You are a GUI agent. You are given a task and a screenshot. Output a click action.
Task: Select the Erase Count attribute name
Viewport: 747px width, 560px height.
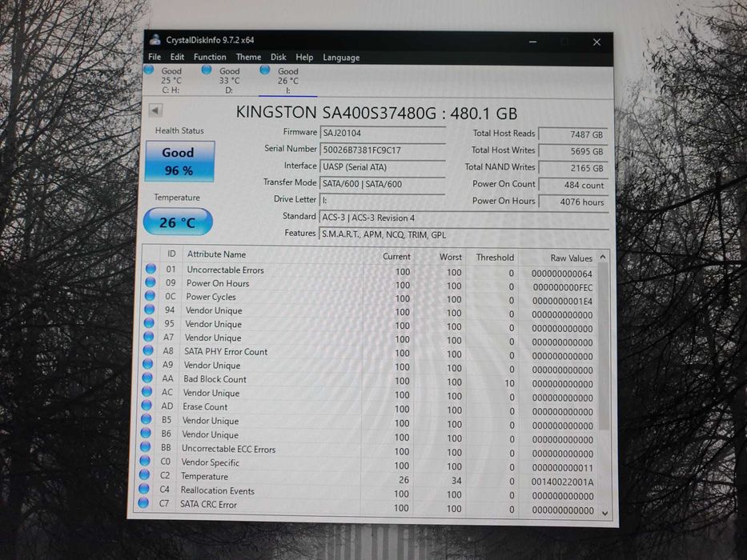(205, 406)
